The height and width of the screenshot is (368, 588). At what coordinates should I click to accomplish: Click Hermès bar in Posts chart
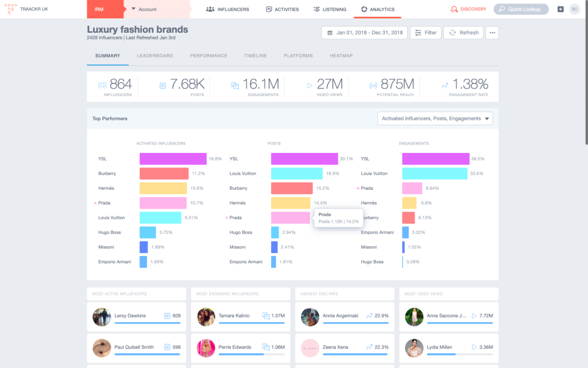tap(291, 203)
